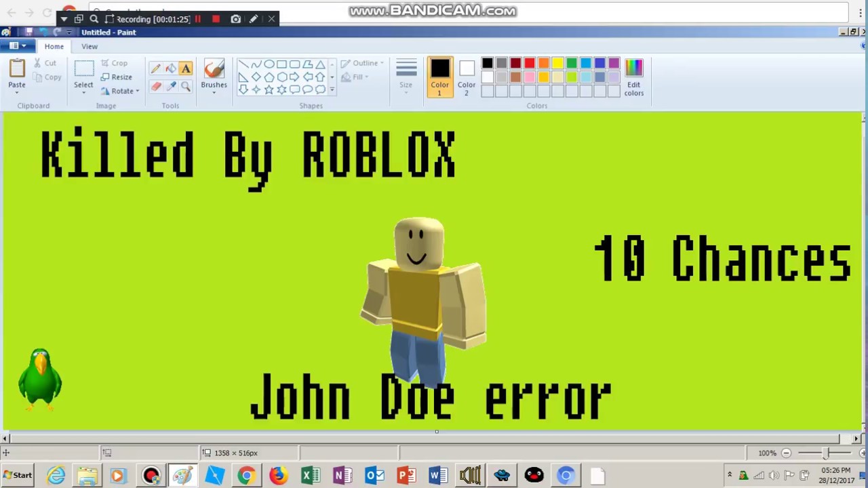Open Firefox from taskbar

point(278,476)
